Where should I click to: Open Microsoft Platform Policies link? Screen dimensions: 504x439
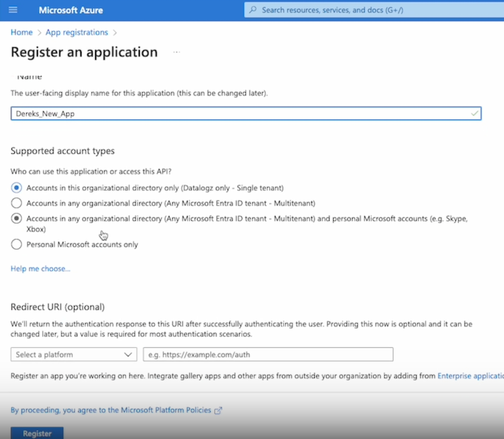tap(111, 410)
